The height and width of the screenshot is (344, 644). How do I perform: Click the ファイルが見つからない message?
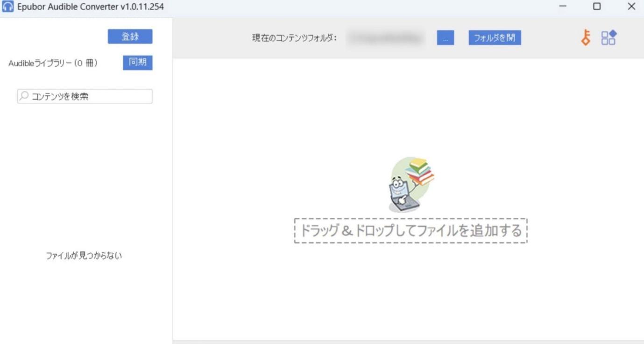click(84, 256)
